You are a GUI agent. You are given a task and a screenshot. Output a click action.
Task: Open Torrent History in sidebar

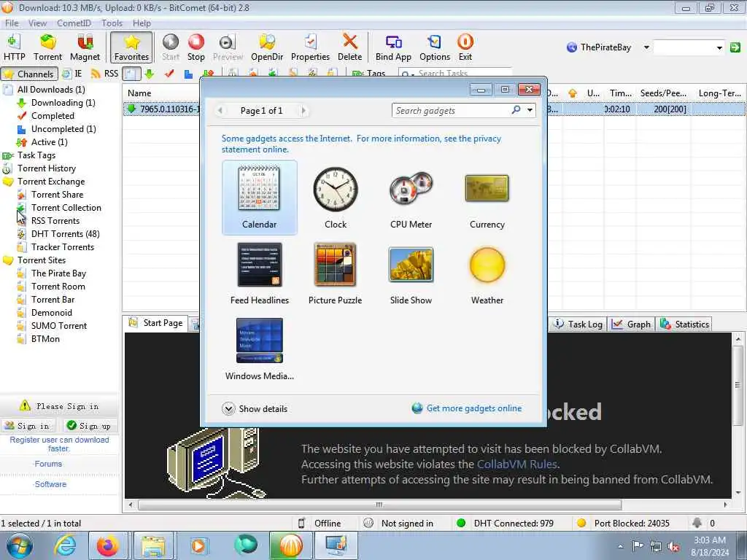[x=46, y=168]
